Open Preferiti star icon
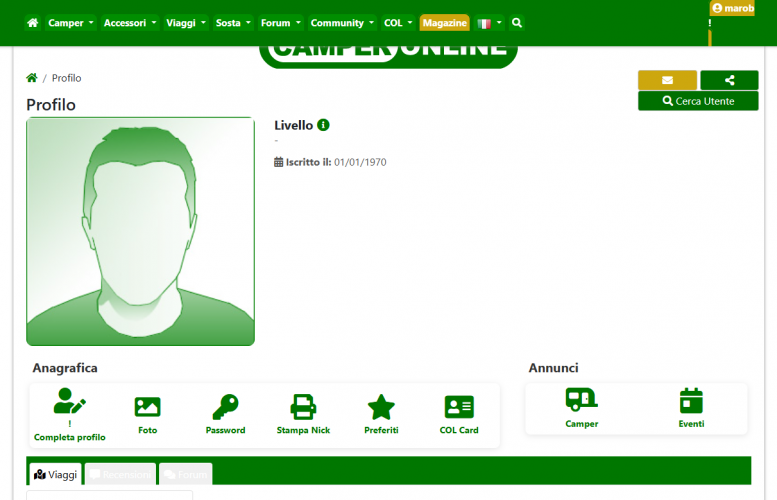777x500 pixels. [x=381, y=406]
